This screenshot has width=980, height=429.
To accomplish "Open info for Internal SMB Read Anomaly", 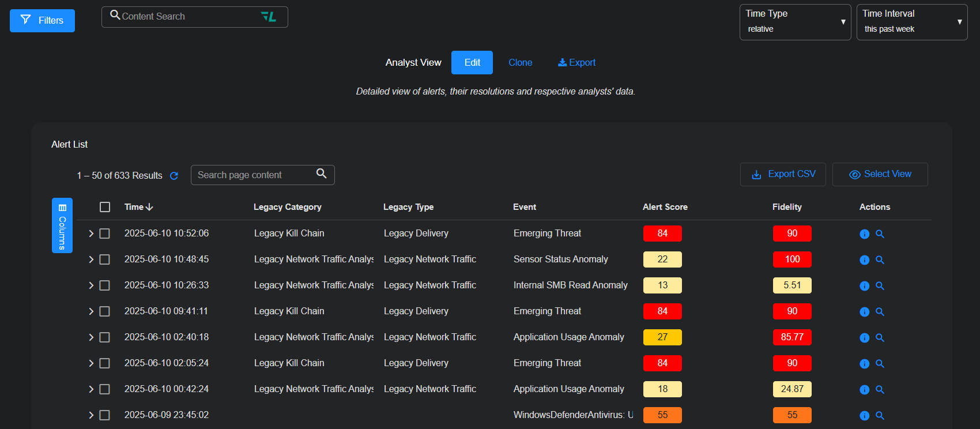I will pyautogui.click(x=864, y=286).
